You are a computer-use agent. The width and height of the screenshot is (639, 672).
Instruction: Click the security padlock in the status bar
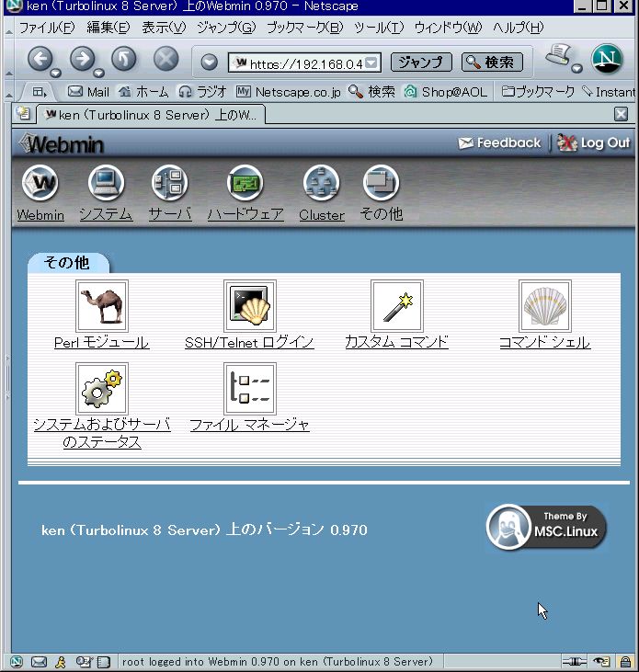click(x=625, y=662)
